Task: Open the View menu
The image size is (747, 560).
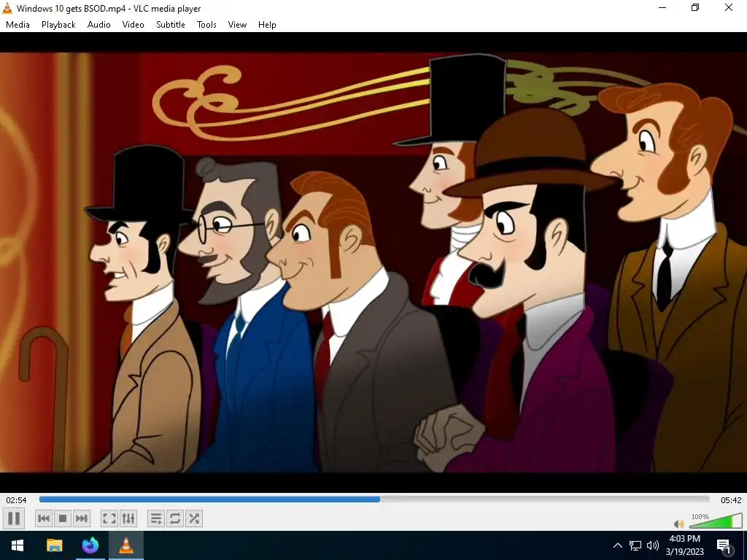Action: [x=237, y=25]
